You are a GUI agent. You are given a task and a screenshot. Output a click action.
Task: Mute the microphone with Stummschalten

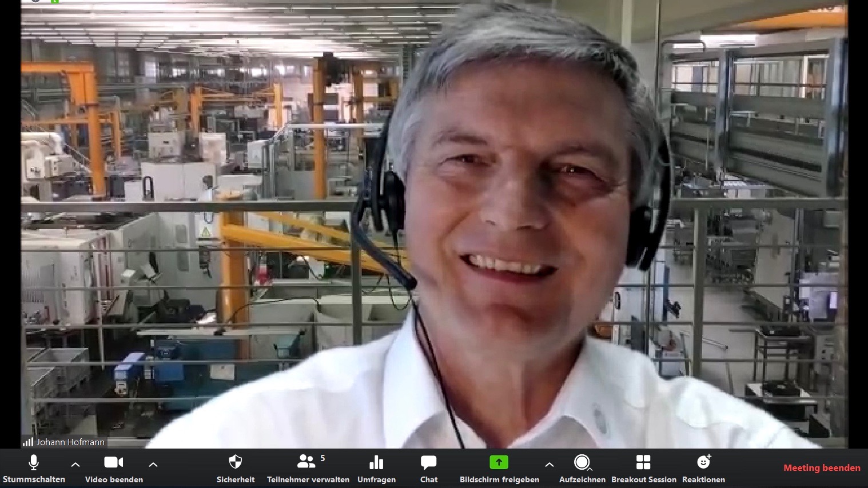[34, 469]
